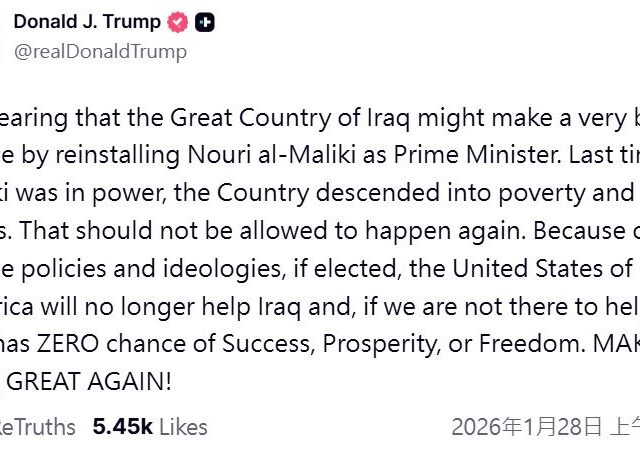Image resolution: width=640 pixels, height=452 pixels.
Task: Open the Donald J. Trump profile name
Action: 85,22
